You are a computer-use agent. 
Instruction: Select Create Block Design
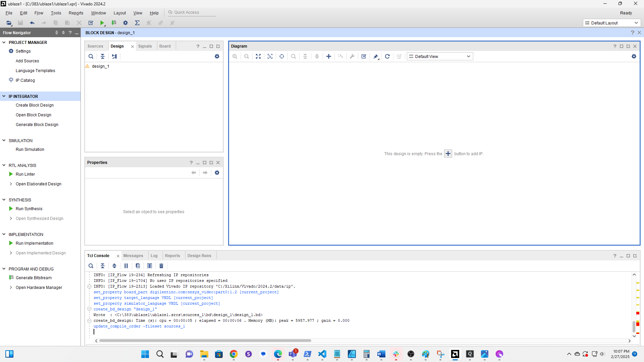coord(35,105)
